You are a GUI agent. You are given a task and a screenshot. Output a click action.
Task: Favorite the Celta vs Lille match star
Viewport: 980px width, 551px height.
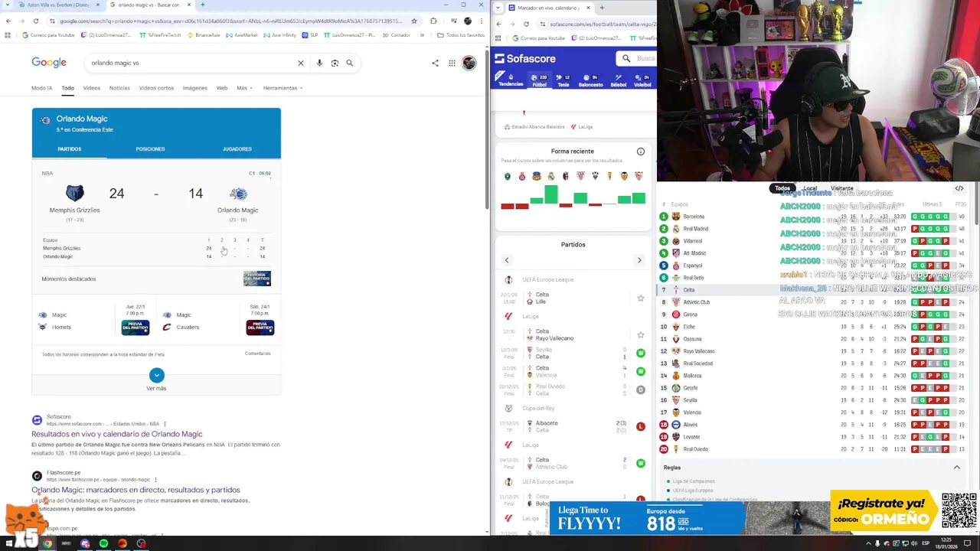pyautogui.click(x=641, y=298)
